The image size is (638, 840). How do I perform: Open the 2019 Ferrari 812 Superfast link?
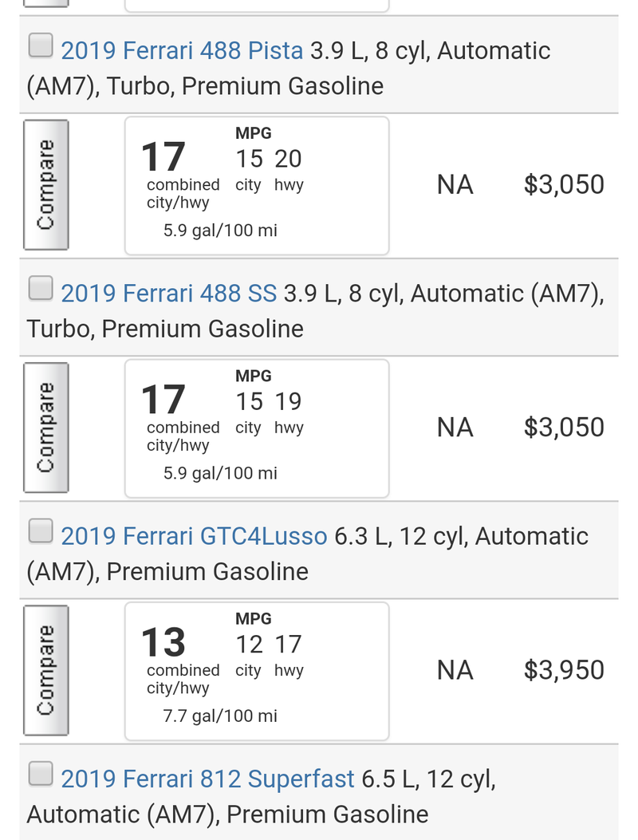coord(208,779)
